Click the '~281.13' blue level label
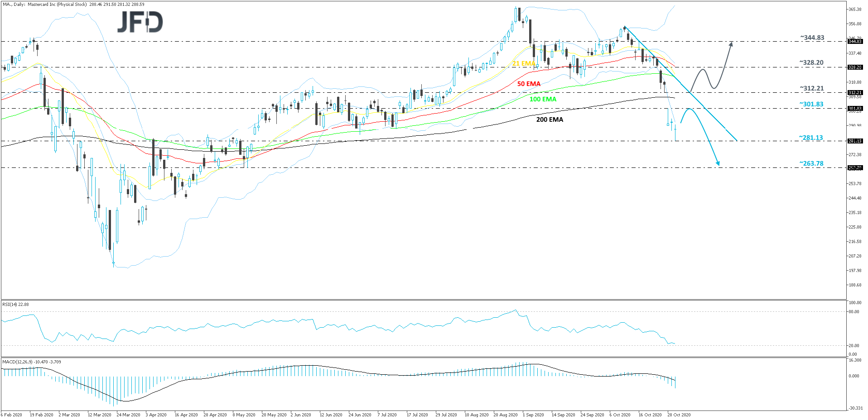This screenshot has width=868, height=420. tap(811, 138)
